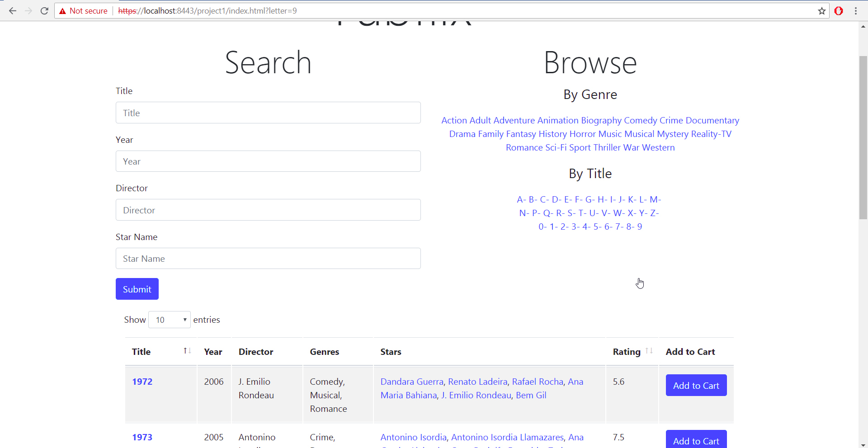The image size is (868, 448).
Task: Bookmark this page with star icon
Action: pos(821,11)
